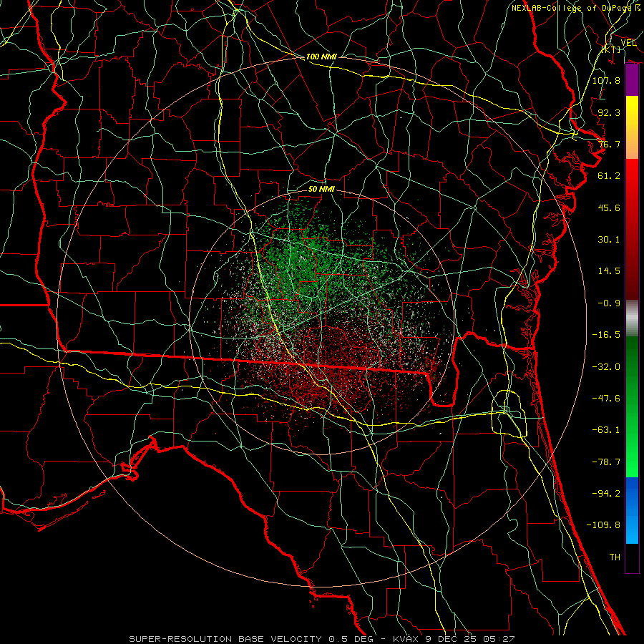Click the VEL [KT] legend title
Image resolution: width=644 pixels, height=644 pixels.
click(x=620, y=46)
